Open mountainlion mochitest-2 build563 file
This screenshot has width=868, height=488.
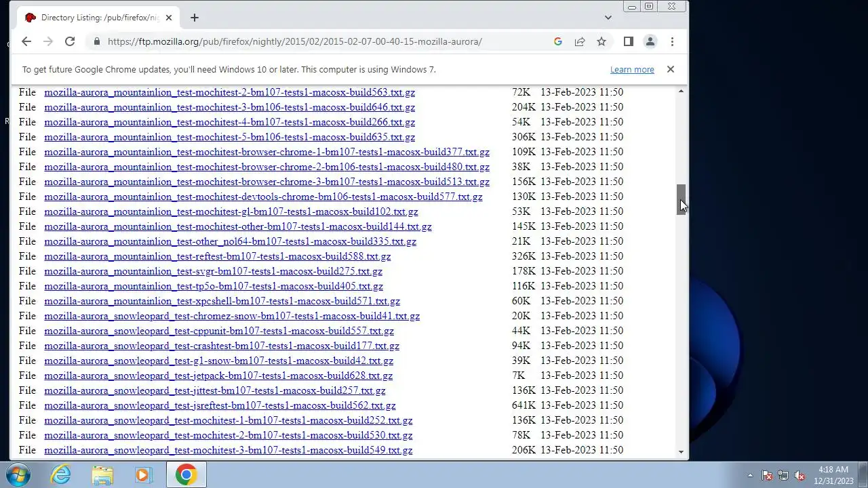pos(229,92)
